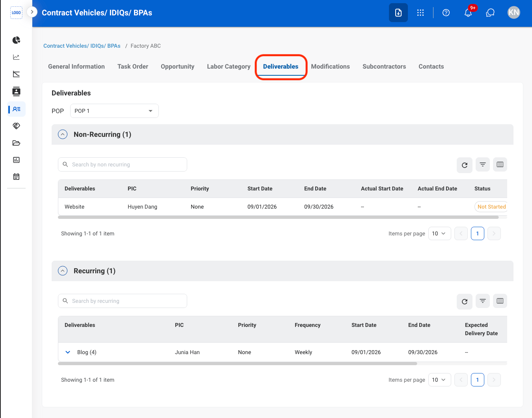The image size is (532, 418).
Task: Open the help question mark icon
Action: [446, 13]
